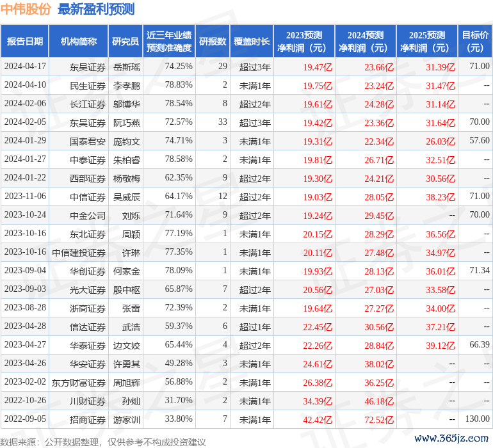Click the data source disclaimer text
493x448 pixels.
pyautogui.click(x=103, y=442)
